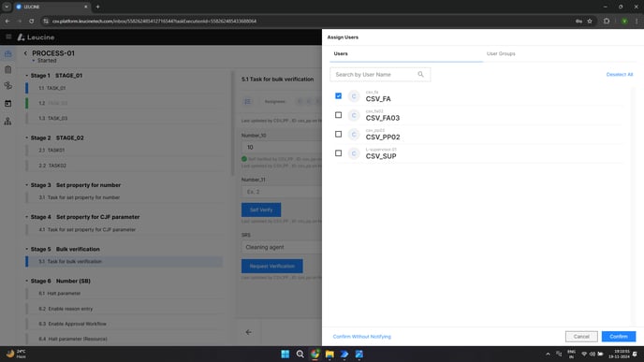This screenshot has height=362, width=644.
Task: Collapse Stage 5 Bulk verification section
Action: [27, 249]
